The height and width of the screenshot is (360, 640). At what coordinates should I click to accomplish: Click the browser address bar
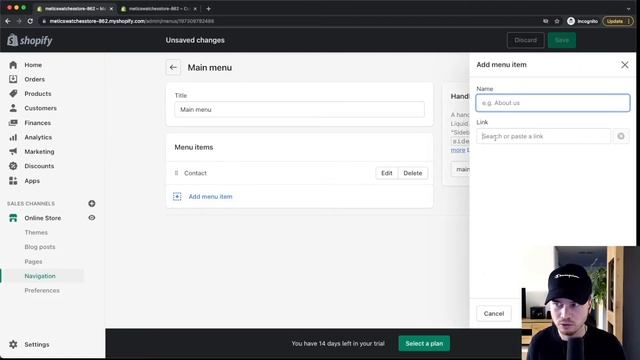click(x=286, y=21)
